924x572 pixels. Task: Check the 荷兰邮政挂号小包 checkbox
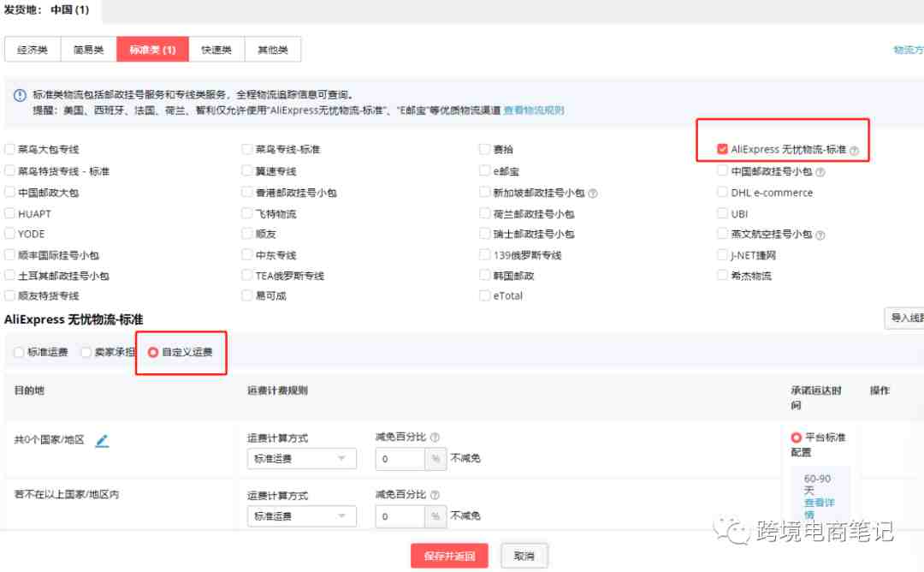click(484, 213)
